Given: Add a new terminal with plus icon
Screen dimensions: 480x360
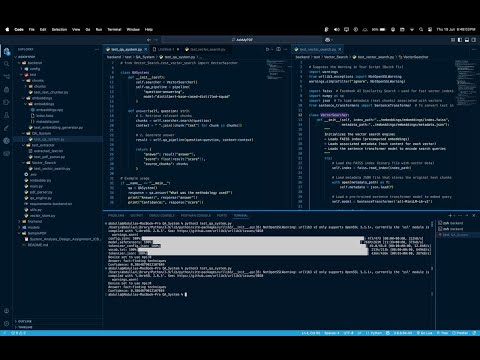Looking at the screenshot, I should (450, 216).
